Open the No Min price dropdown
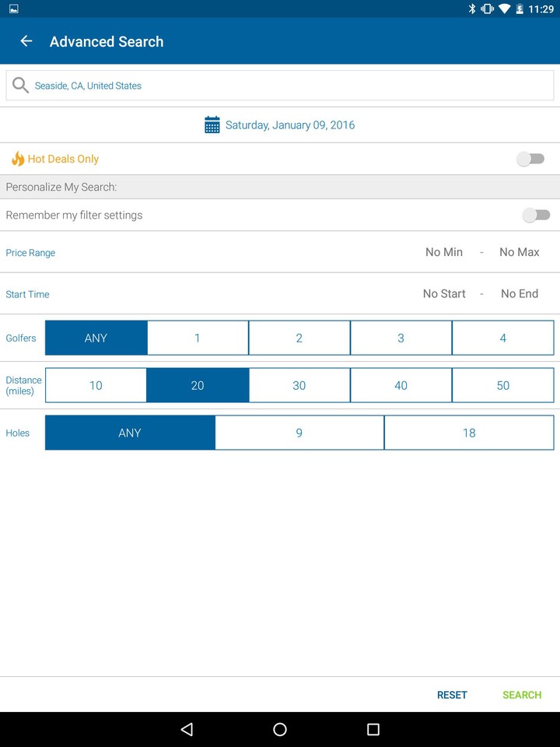 tap(444, 252)
